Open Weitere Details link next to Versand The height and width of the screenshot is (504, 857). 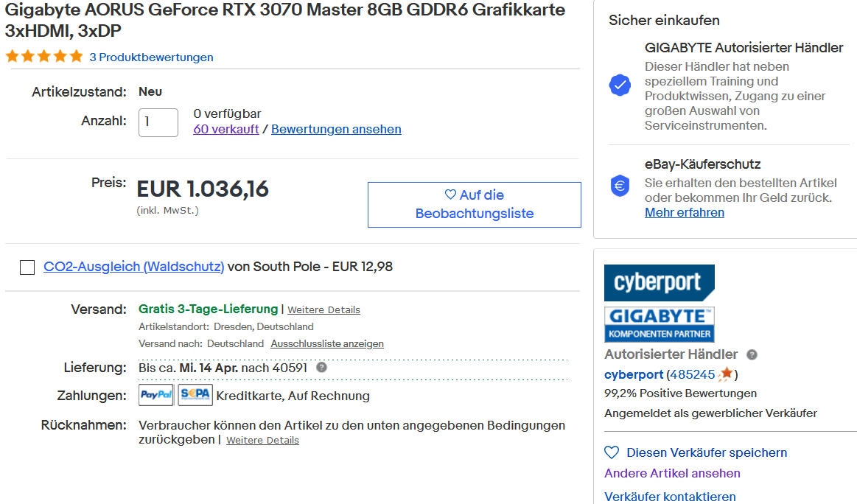coord(324,310)
